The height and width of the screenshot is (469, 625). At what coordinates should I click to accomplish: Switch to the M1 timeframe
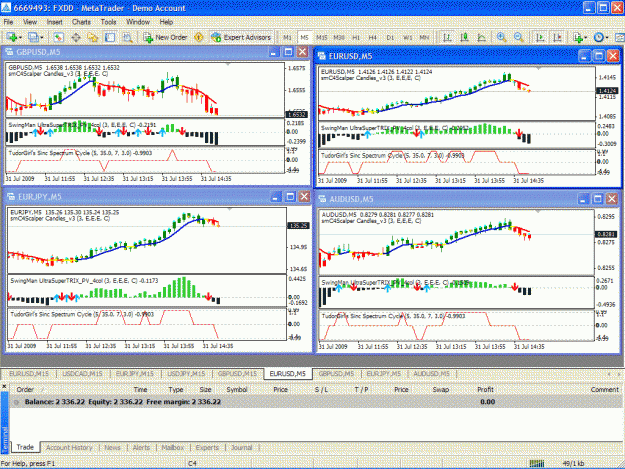tap(287, 37)
